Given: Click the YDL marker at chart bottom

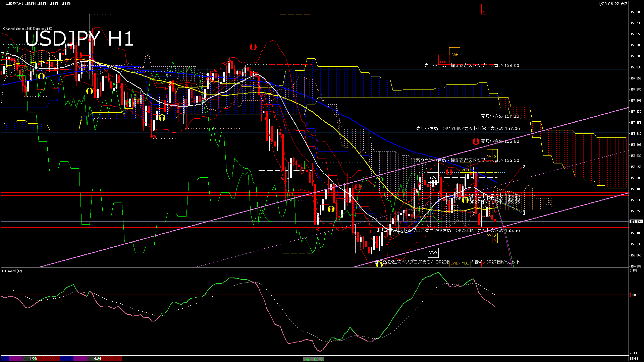Looking at the screenshot, I should click(465, 263).
